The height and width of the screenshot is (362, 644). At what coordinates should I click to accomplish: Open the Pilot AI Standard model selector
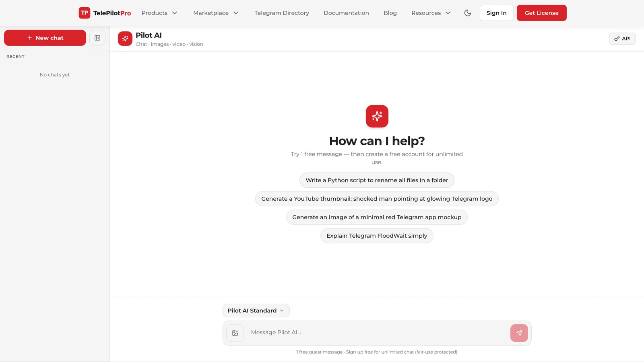256,311
